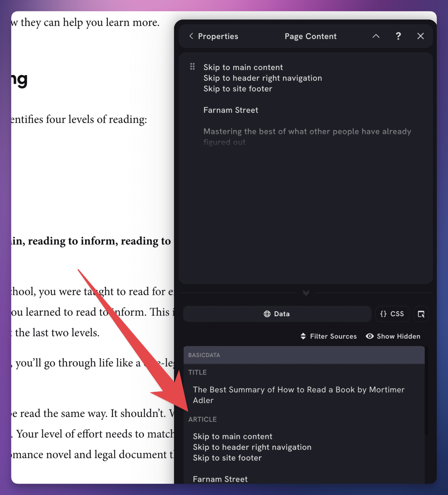The height and width of the screenshot is (495, 448).
Task: Select the element picker icon beside CSS
Action: click(x=421, y=314)
